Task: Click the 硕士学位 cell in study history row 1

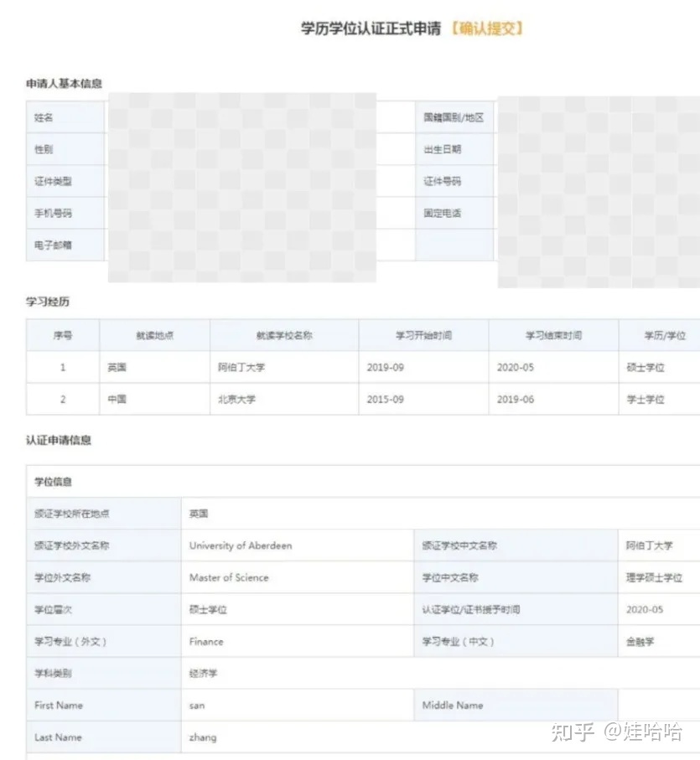Action: (x=660, y=367)
